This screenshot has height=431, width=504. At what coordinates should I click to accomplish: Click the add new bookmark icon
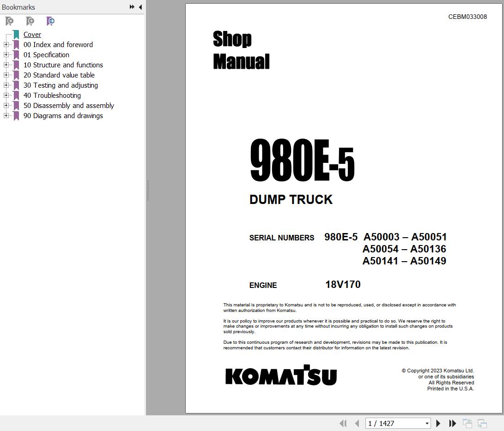(30, 21)
